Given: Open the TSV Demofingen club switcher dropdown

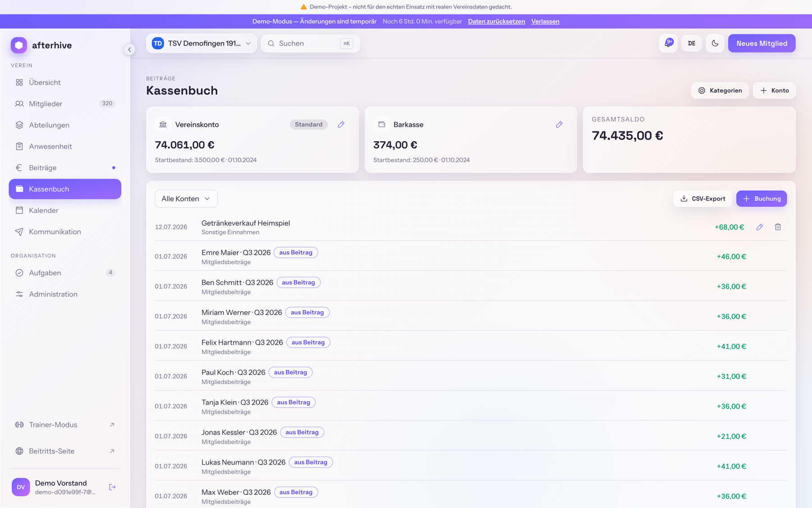Looking at the screenshot, I should [x=201, y=43].
